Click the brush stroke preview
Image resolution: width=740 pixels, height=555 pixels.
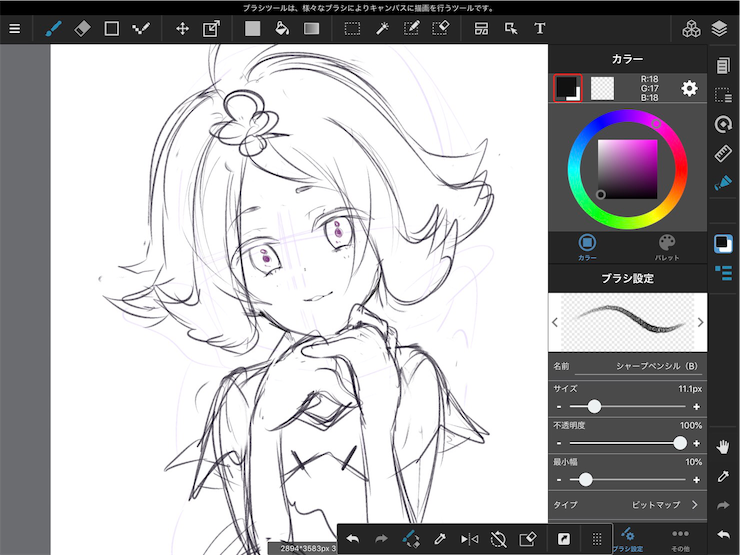pyautogui.click(x=628, y=322)
